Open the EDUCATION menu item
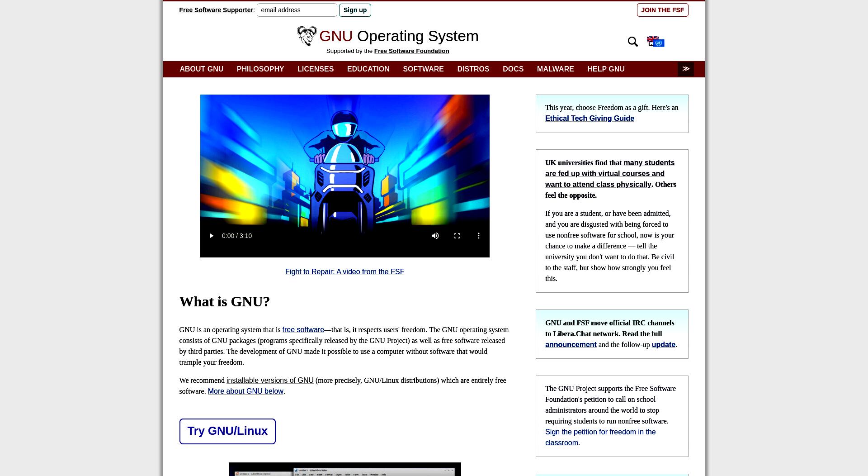 (368, 69)
